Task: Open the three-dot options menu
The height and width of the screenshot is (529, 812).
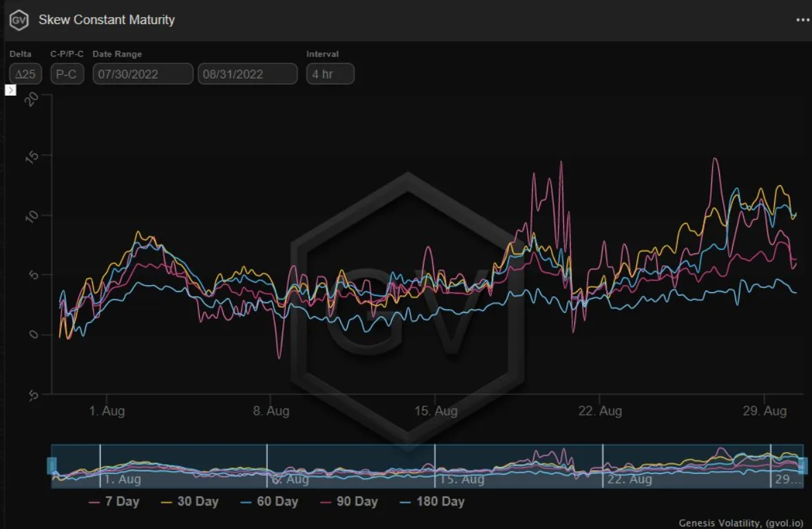Action: (802, 20)
